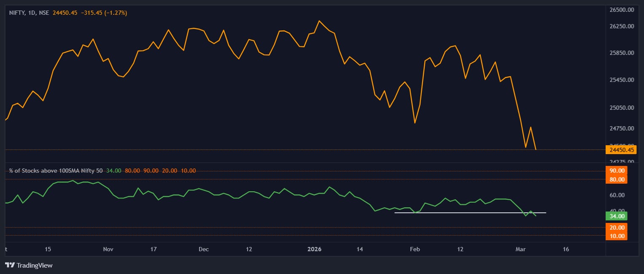
Task: Click the 16 date label on time axis
Action: point(566,249)
